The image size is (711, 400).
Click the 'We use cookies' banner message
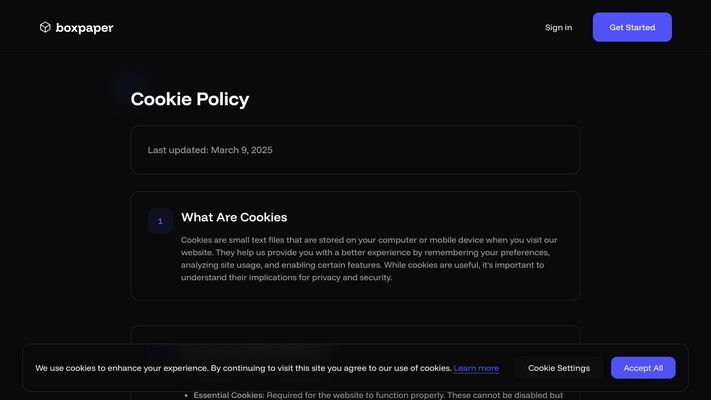(x=243, y=368)
